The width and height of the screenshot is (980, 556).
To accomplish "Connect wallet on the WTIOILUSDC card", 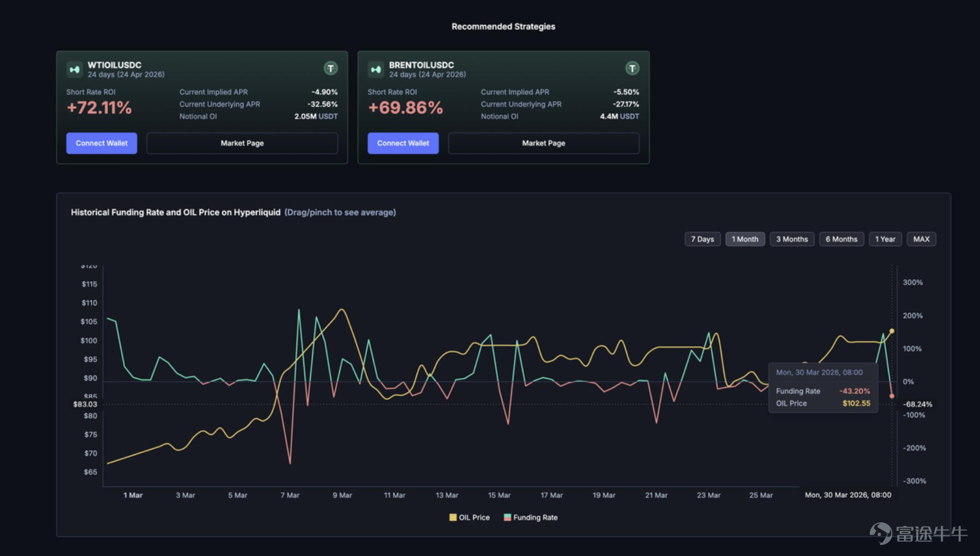I will click(102, 143).
